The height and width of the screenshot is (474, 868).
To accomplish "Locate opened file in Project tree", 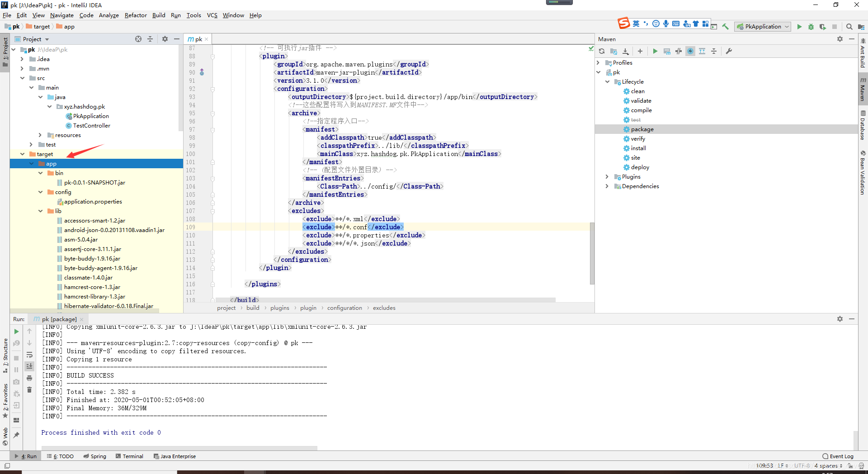I will [x=138, y=39].
